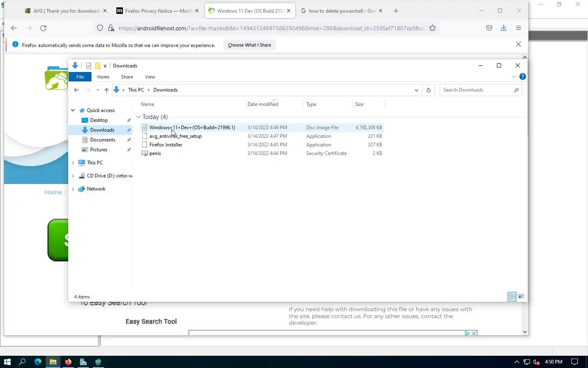This screenshot has height=368, width=588.
Task: Open the Share ribbon tab in Explorer
Action: (127, 77)
